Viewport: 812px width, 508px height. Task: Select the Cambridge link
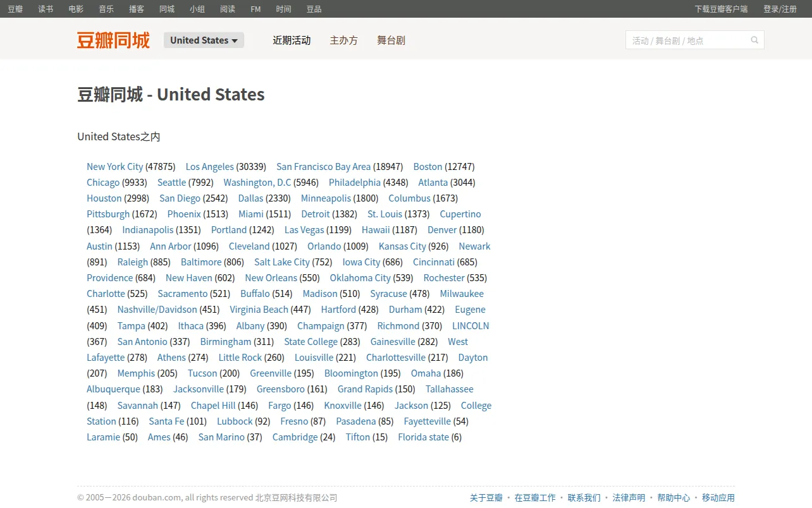click(x=295, y=437)
